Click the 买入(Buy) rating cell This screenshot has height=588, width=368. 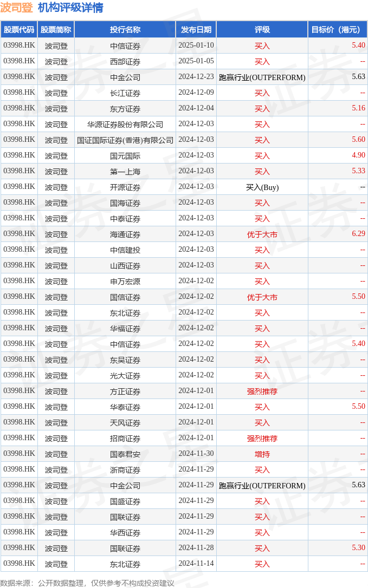click(262, 187)
